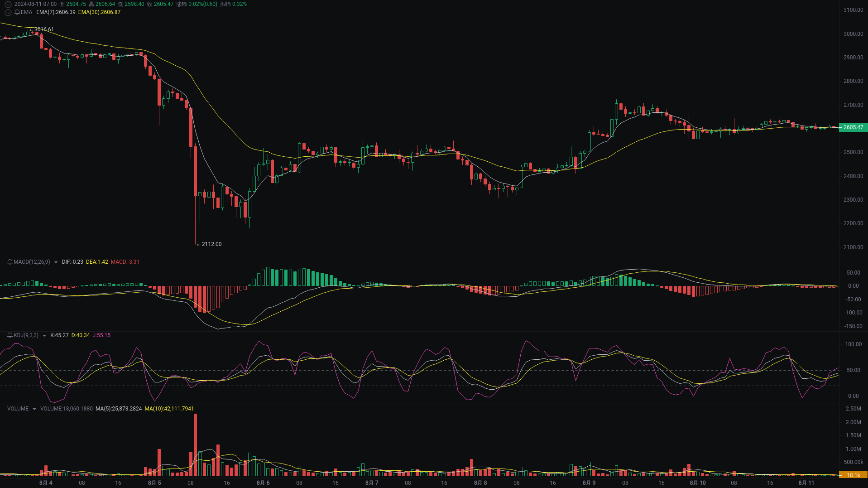Click the MACD alert bell icon
The height and width of the screenshot is (488, 868).
click(10, 262)
